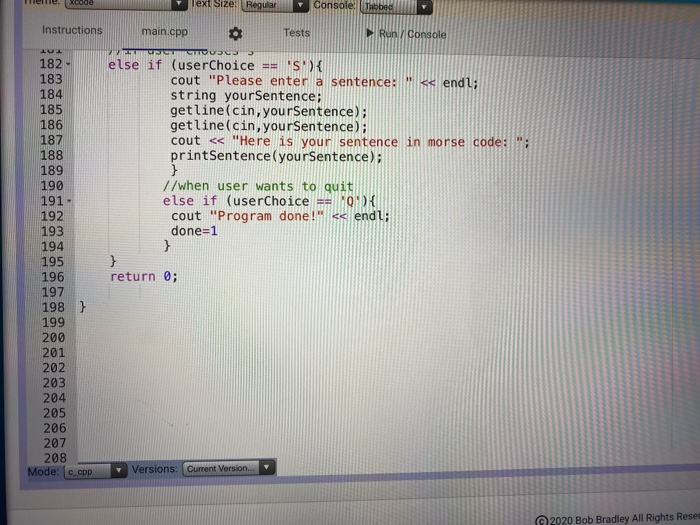700x525 pixels.
Task: Open the Tests tab
Action: coord(296,33)
